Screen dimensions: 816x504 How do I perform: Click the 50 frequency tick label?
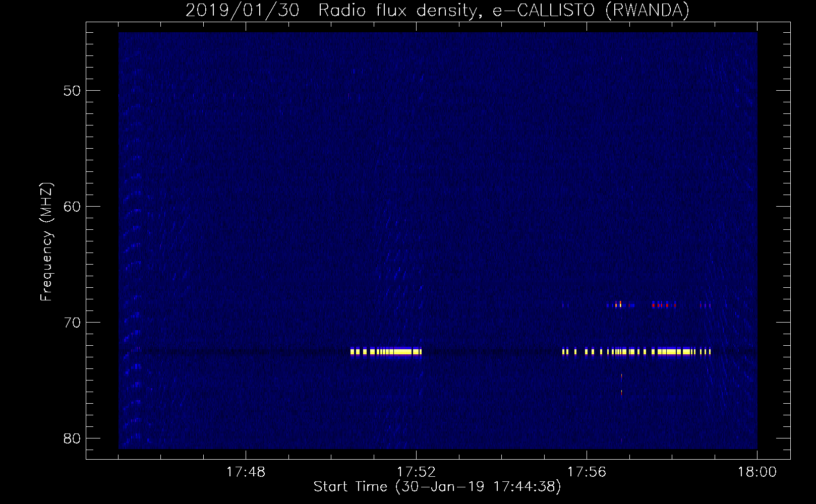pyautogui.click(x=72, y=91)
